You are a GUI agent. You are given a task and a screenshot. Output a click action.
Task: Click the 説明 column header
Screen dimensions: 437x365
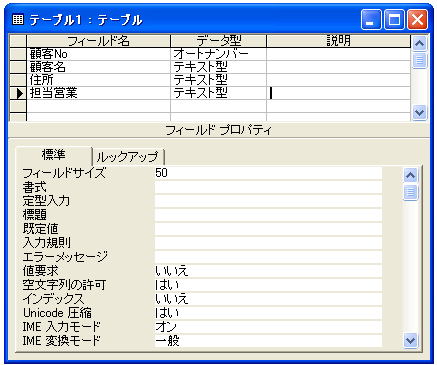(x=339, y=41)
